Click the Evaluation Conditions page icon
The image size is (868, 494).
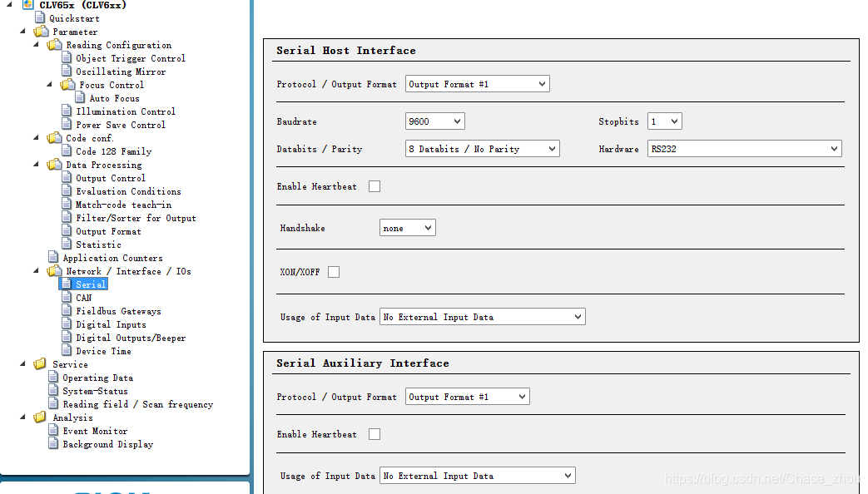[x=67, y=190]
